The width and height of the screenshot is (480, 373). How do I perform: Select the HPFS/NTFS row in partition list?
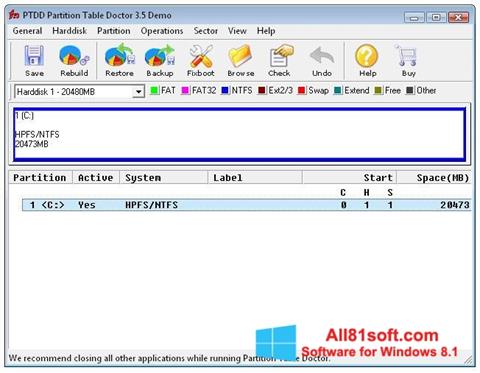247,205
